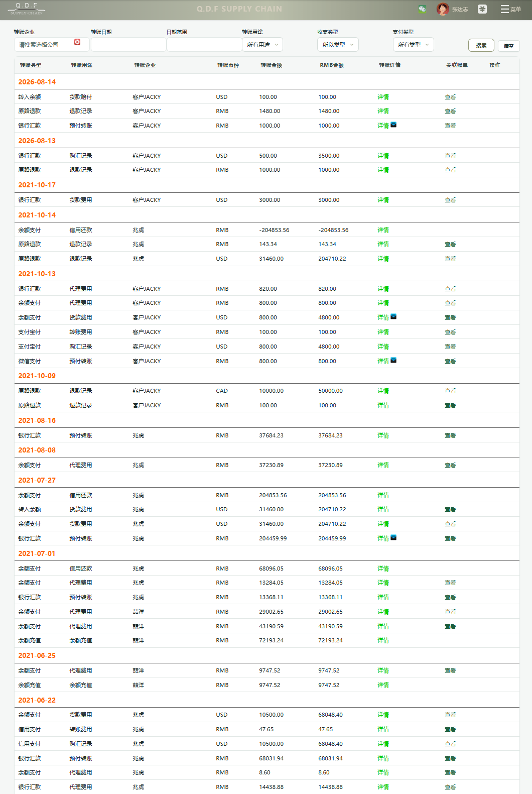Click the 清空 clear button
This screenshot has height=794, width=532.
[x=509, y=46]
